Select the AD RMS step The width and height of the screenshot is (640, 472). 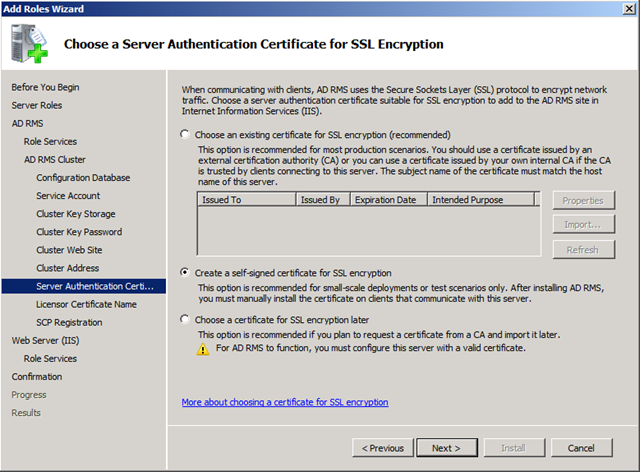27,123
